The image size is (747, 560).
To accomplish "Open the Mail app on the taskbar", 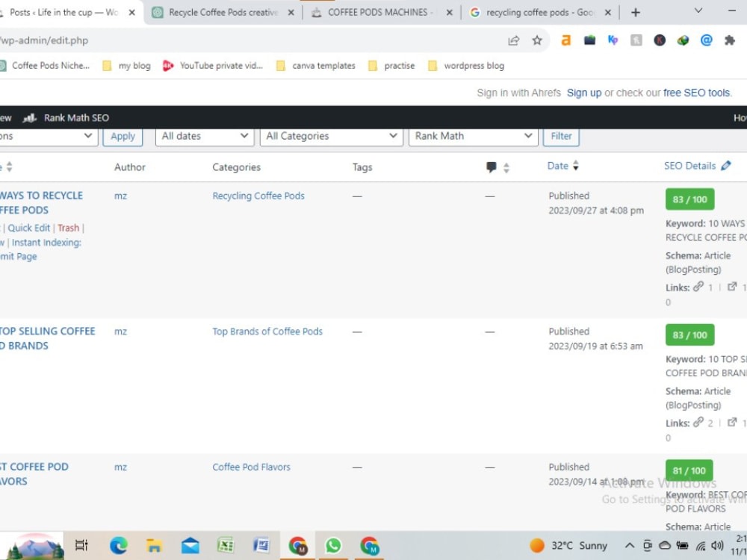I will 190,546.
